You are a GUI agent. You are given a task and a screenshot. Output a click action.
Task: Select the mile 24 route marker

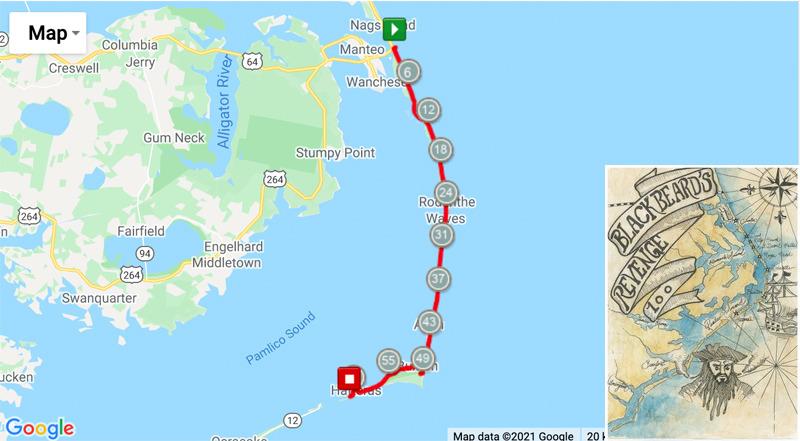click(446, 192)
